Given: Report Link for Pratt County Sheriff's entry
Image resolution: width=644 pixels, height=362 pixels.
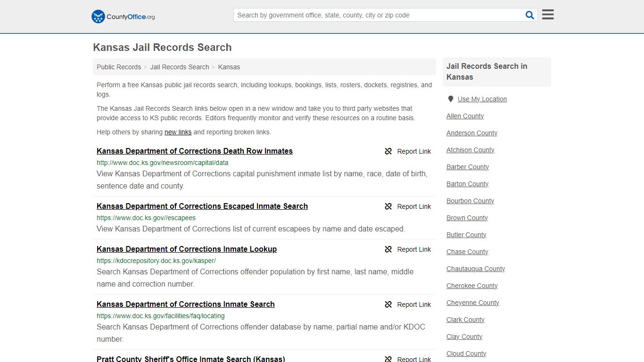Looking at the screenshot, I should click(414, 359).
